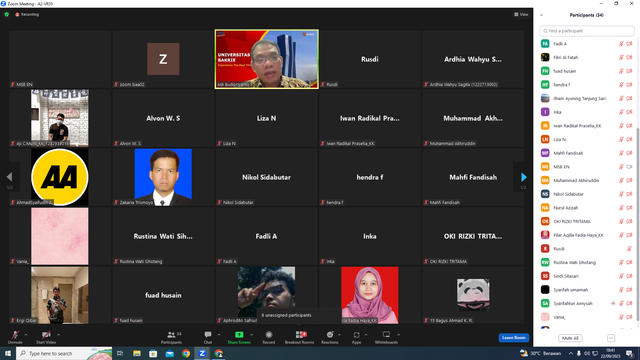
Task: Expand the Share Screen options arrow
Action: 251,335
